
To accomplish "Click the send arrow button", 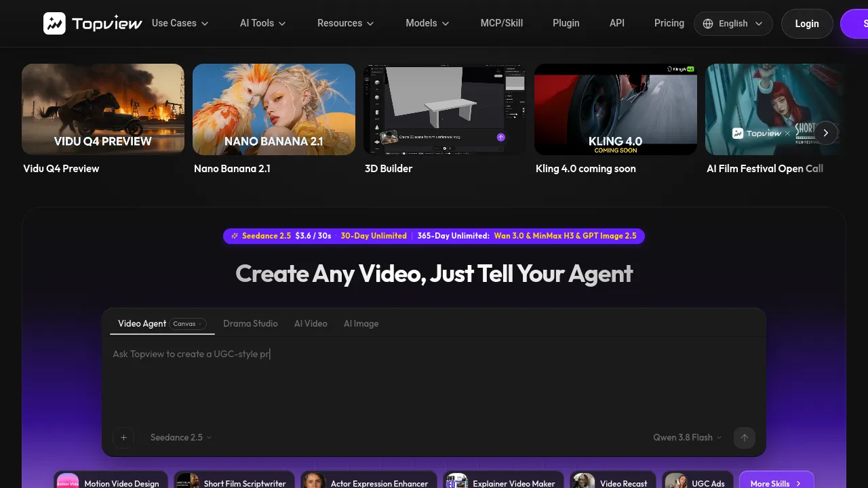I will tap(745, 438).
